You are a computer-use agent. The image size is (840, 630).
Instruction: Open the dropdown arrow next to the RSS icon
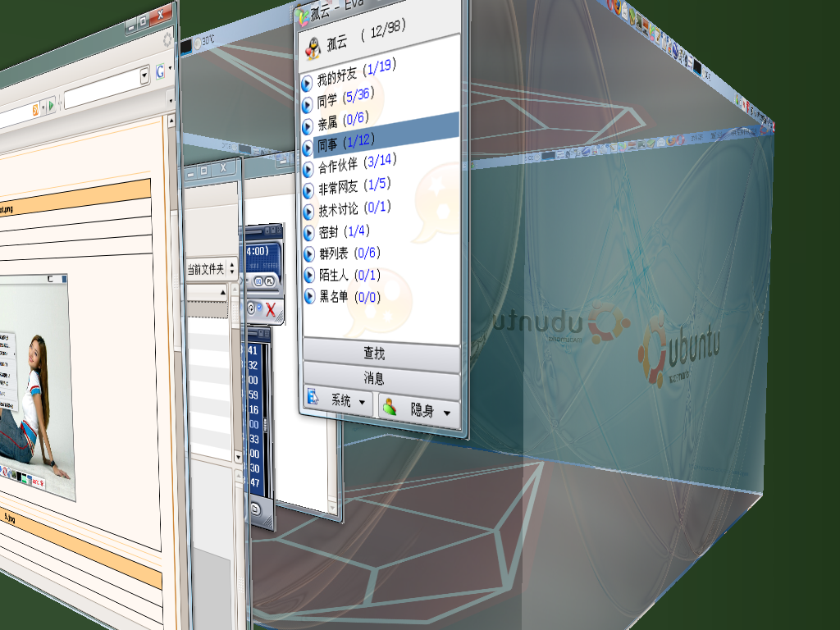pyautogui.click(x=43, y=107)
